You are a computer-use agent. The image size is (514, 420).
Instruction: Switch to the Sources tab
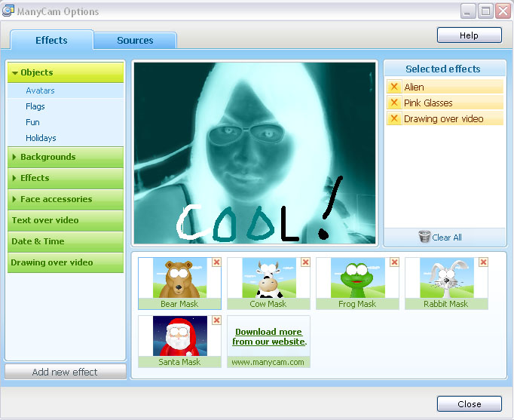[x=135, y=41]
